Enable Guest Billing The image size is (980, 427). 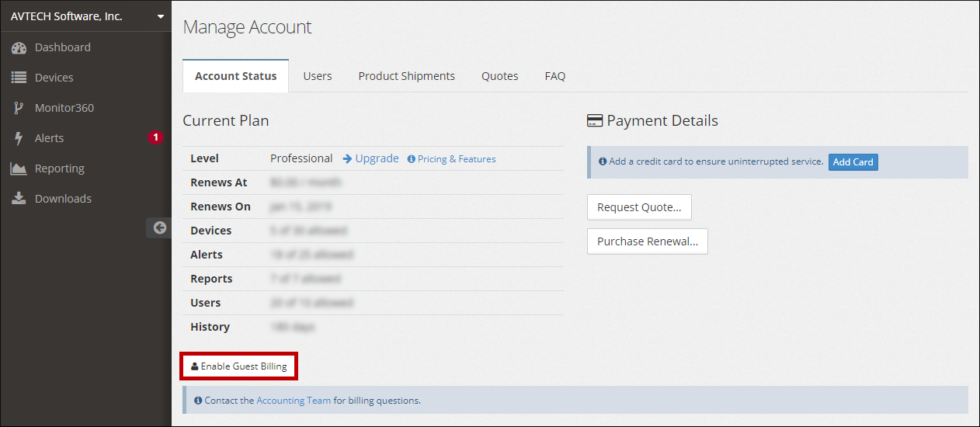click(239, 366)
